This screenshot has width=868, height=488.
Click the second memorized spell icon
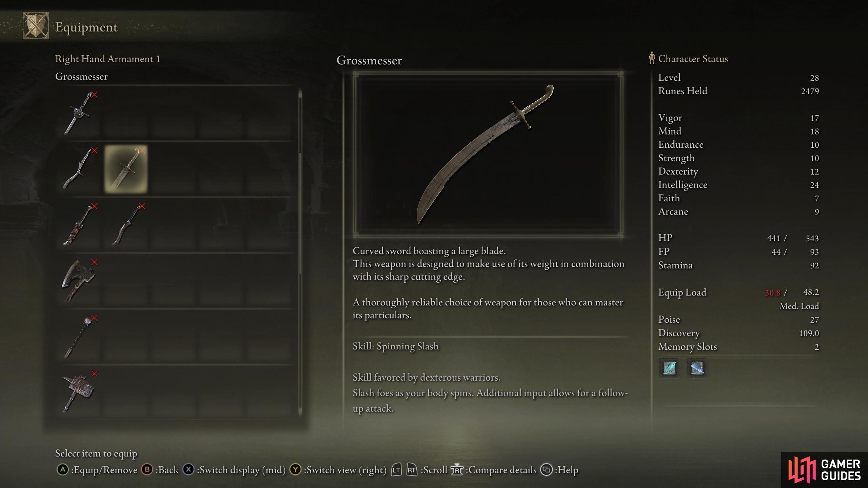[x=697, y=368]
